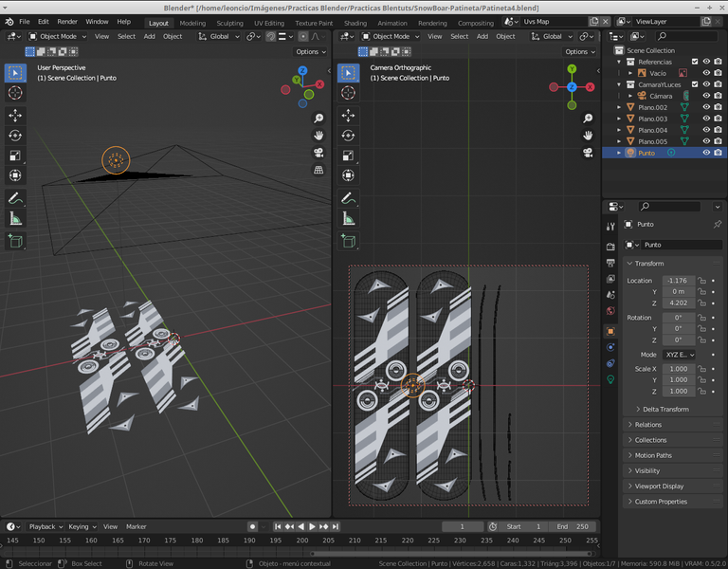The image size is (728, 569).
Task: Choose the Rotate tool in left viewport
Action: 16,136
